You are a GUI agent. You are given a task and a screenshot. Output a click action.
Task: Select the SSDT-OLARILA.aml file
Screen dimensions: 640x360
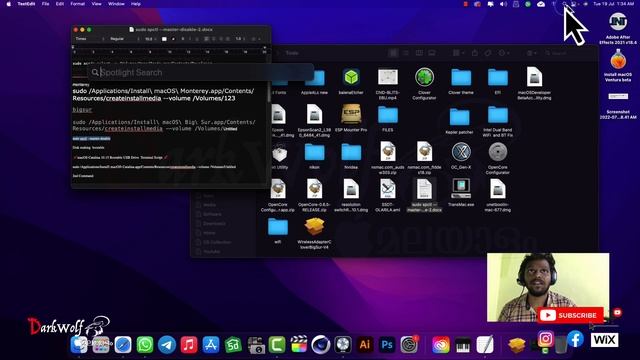point(387,189)
